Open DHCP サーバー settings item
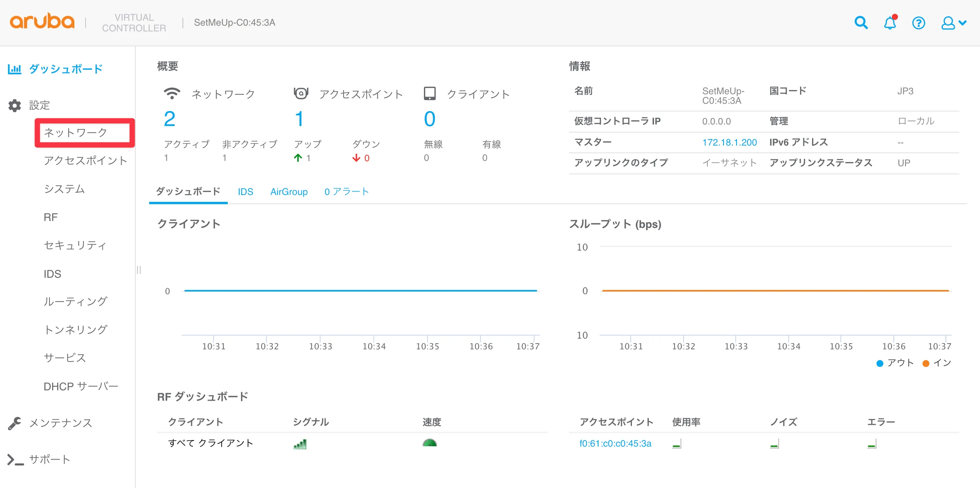The height and width of the screenshot is (488, 980). click(81, 386)
